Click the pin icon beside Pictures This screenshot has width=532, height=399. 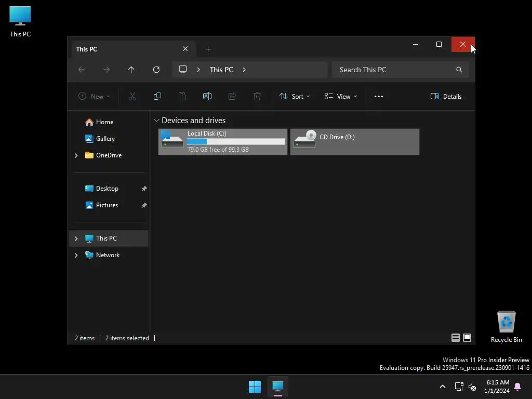click(144, 205)
